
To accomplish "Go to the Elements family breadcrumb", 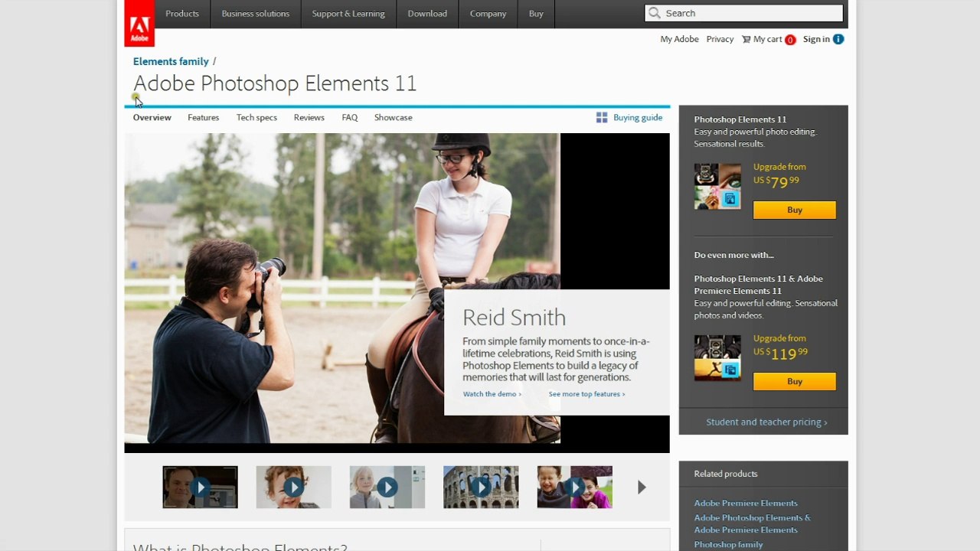I will point(171,61).
